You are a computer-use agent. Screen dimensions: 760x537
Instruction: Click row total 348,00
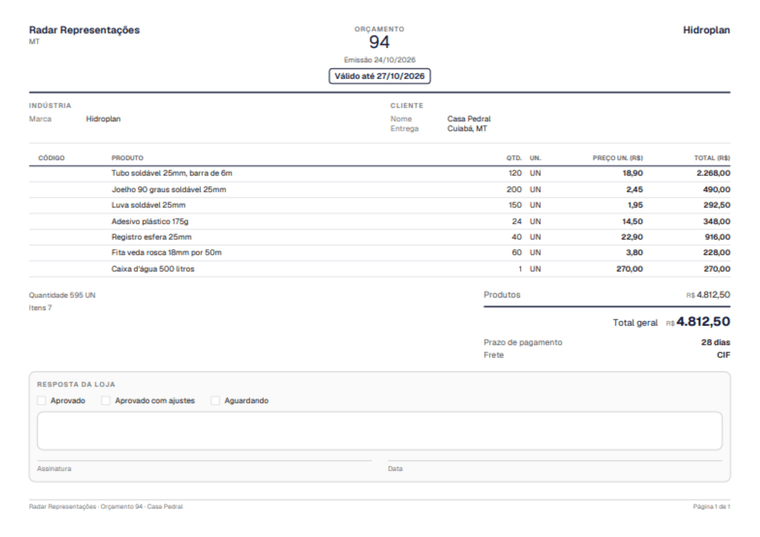(716, 221)
